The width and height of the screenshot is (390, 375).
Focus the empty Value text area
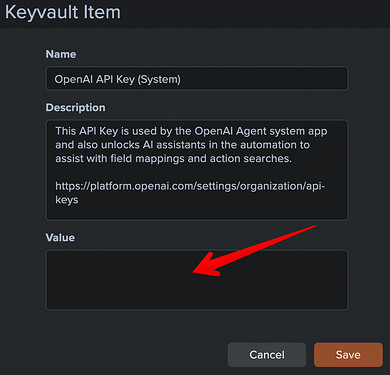point(197,280)
